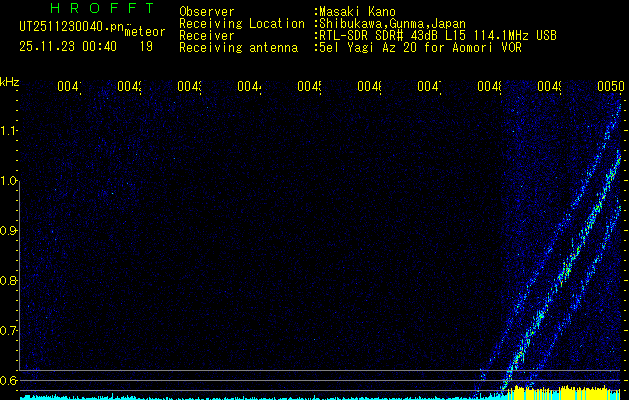Select location text Shibukawa,Gunma,Japan
This screenshot has width=629, height=400.
392,24
